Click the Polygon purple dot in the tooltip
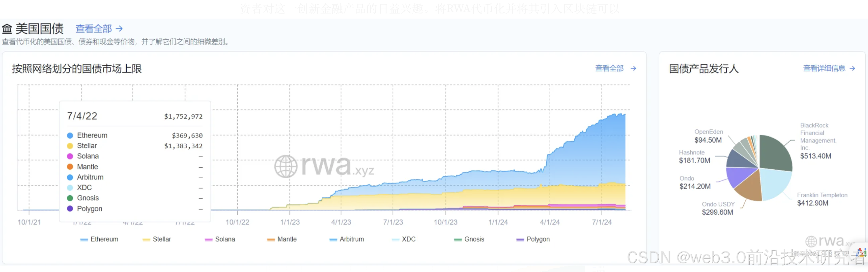Screen dimensions: 868x272 (x=70, y=209)
